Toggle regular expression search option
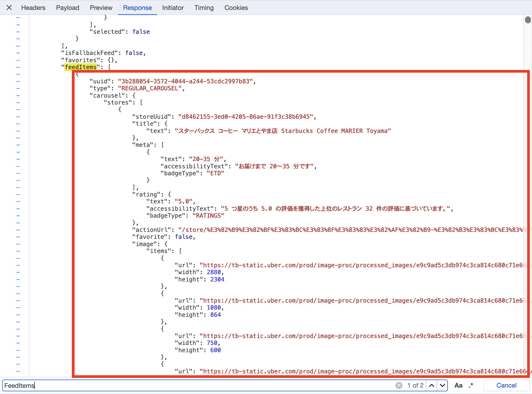The height and width of the screenshot is (394, 532). point(471,385)
